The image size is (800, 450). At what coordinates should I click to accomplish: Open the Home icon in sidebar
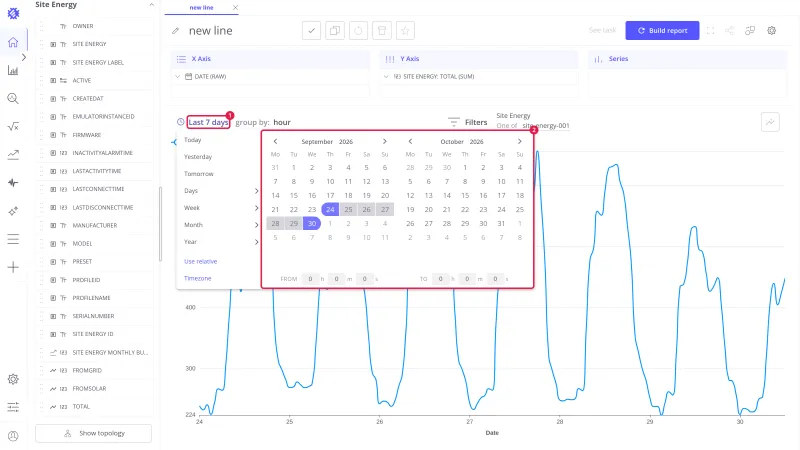pos(13,42)
